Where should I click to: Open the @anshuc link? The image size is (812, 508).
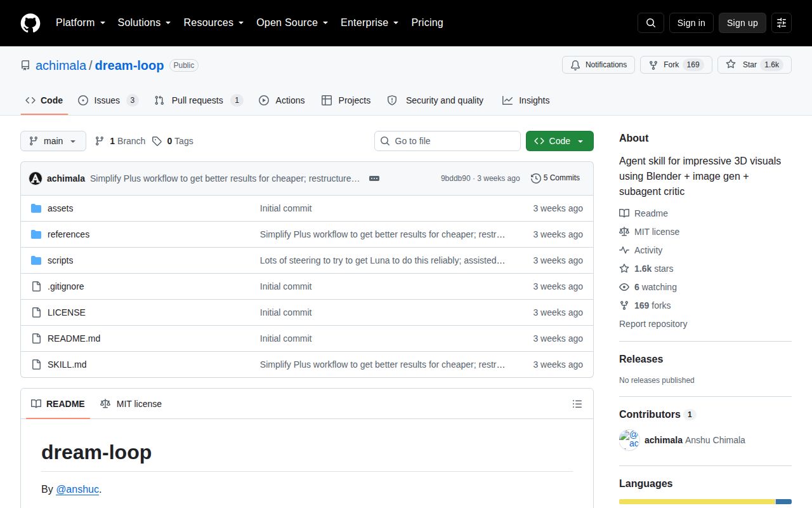tap(77, 489)
